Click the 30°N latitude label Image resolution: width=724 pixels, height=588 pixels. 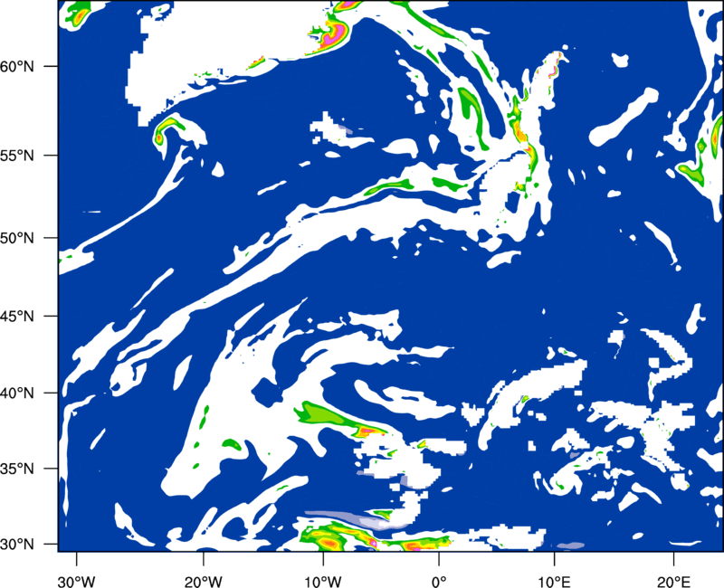(x=17, y=545)
